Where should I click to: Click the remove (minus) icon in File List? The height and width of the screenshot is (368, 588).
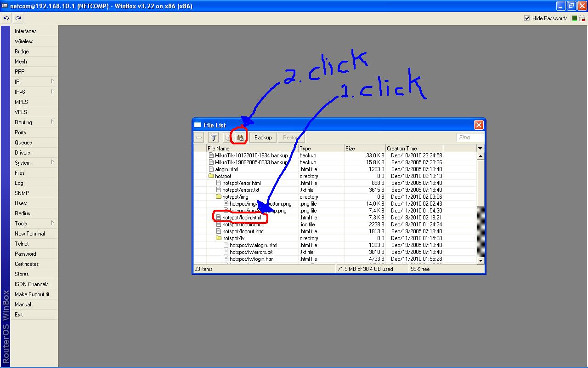point(199,137)
